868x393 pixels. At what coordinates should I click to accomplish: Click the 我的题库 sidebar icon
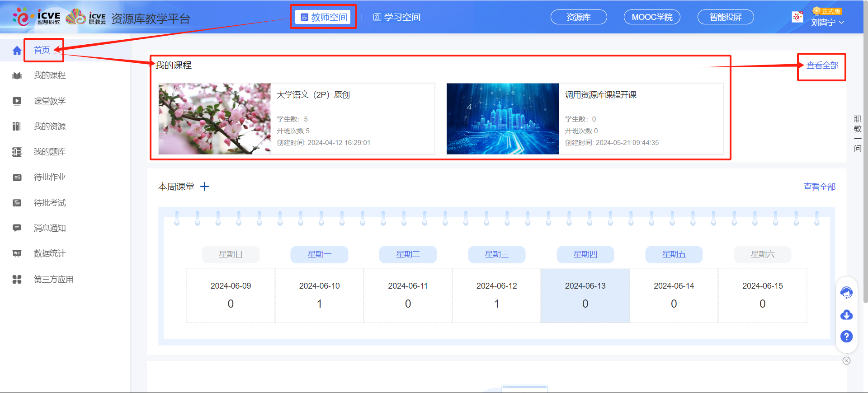coord(17,152)
